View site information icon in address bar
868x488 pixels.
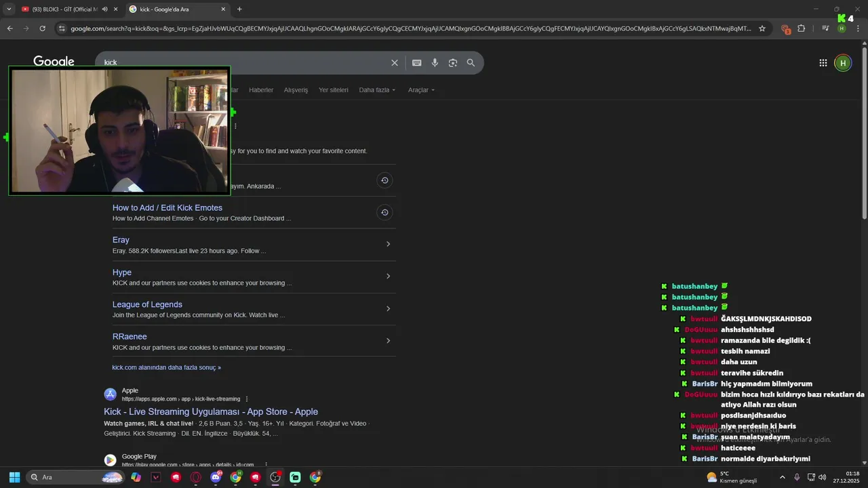(x=62, y=28)
